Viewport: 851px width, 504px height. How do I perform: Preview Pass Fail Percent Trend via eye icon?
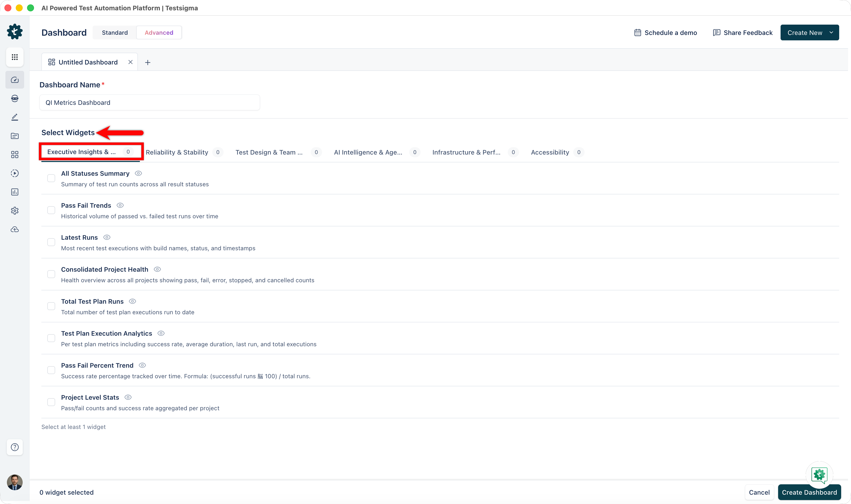[142, 365]
